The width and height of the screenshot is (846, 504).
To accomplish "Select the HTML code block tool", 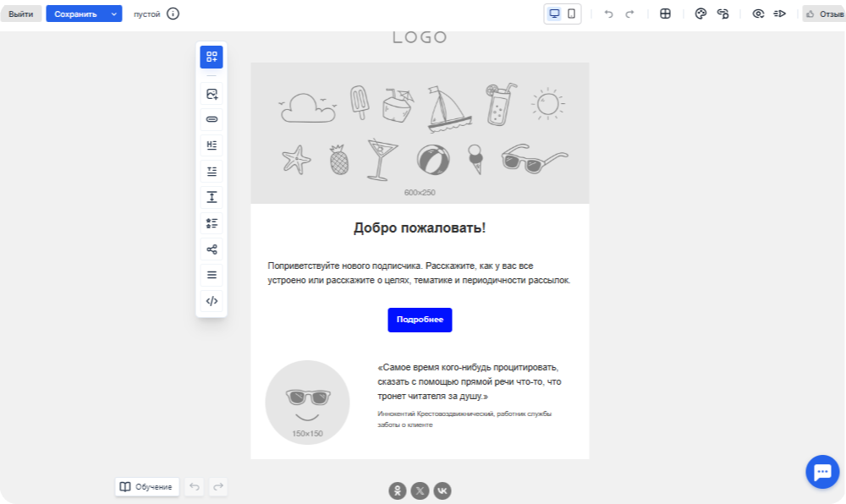I will point(211,301).
